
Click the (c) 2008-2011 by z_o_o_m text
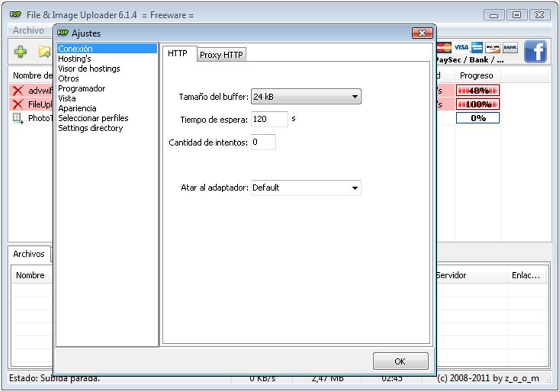tap(488, 378)
